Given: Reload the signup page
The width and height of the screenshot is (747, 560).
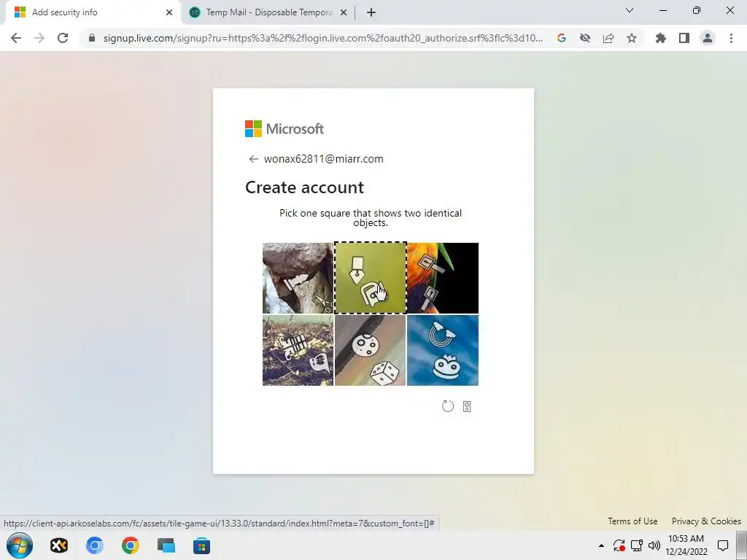Looking at the screenshot, I should 63,38.
